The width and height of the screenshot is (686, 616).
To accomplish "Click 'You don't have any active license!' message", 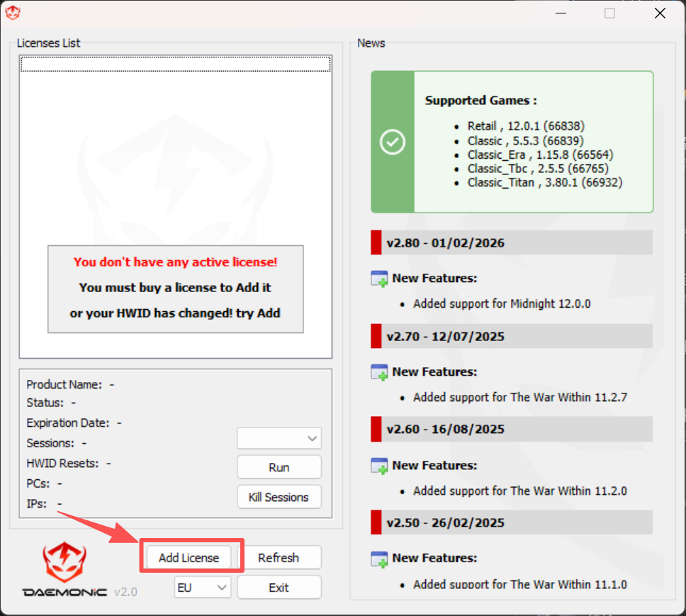I will click(x=176, y=262).
